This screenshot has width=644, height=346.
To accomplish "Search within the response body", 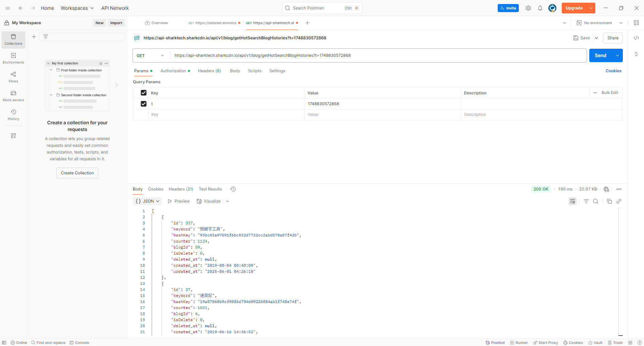I will pyautogui.click(x=596, y=201).
